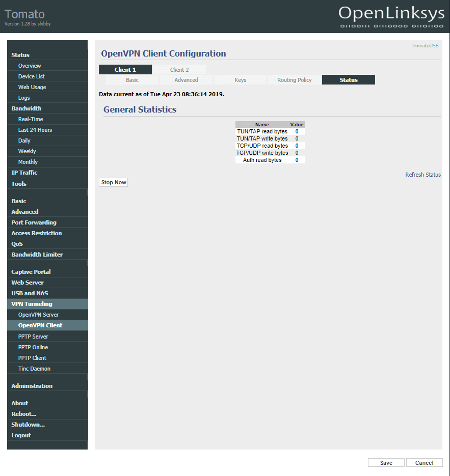
Task: View the Routing Policy tab
Action: [294, 79]
